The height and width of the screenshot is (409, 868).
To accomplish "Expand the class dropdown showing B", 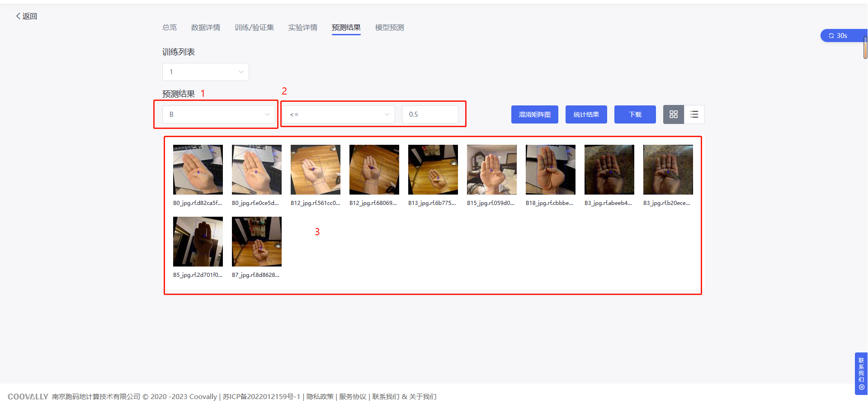I will click(x=219, y=114).
